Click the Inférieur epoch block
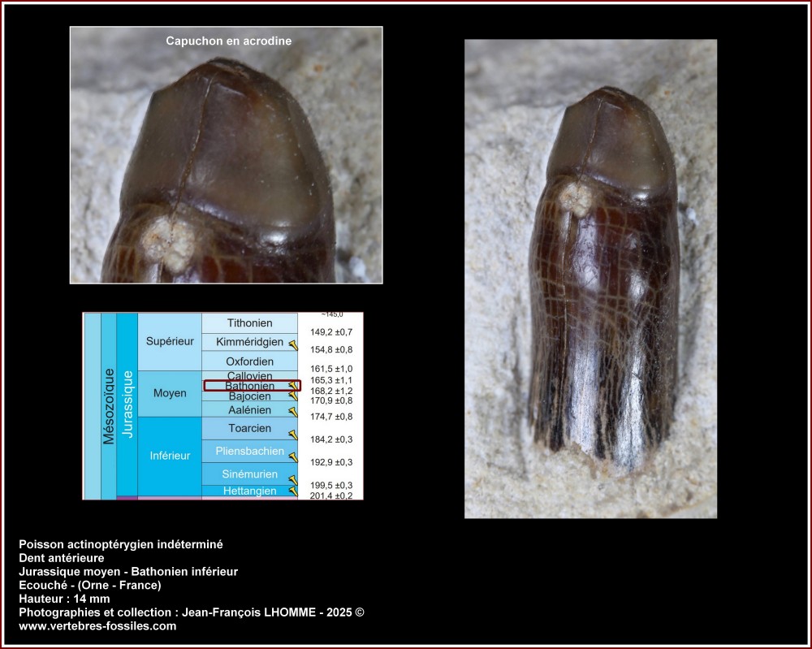812x649 pixels. tap(169, 456)
